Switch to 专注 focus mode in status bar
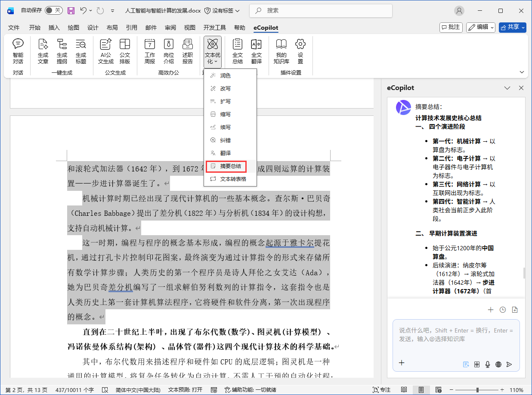 381,390
